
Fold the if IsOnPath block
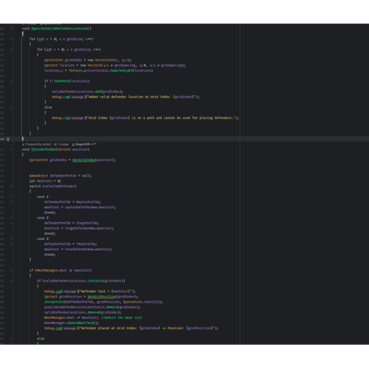click(11, 81)
